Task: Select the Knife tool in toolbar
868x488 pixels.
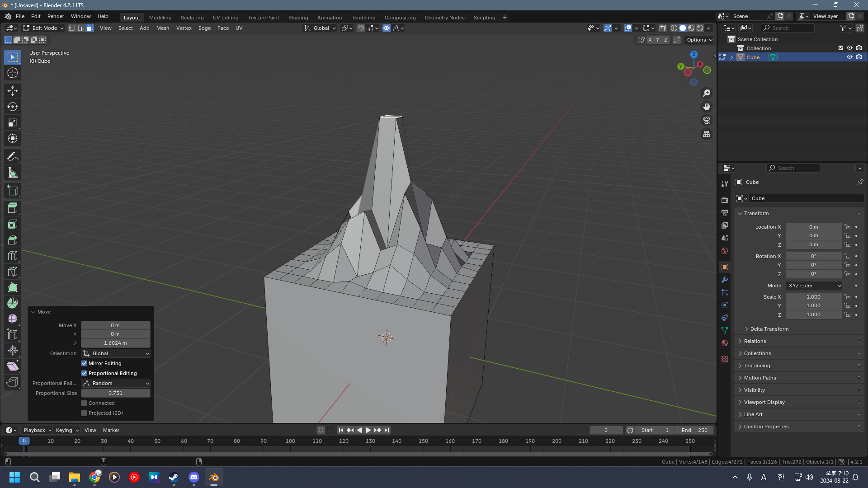Action: (13, 272)
